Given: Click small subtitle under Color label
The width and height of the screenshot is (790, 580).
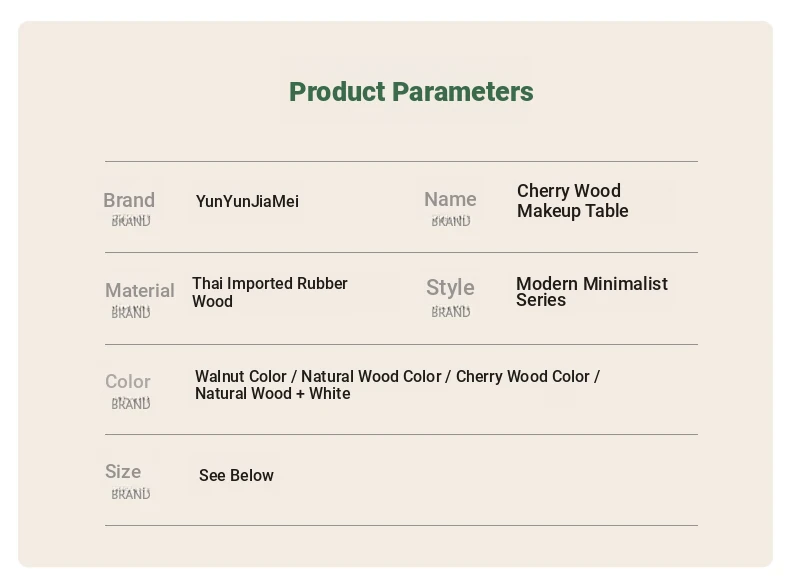Looking at the screenshot, I should tap(131, 403).
